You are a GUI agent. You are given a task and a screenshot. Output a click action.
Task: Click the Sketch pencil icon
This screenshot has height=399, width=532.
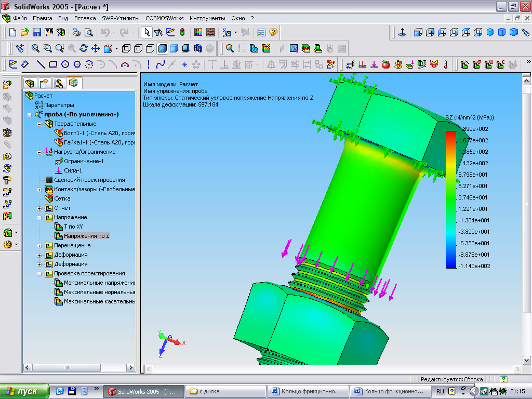(x=13, y=64)
